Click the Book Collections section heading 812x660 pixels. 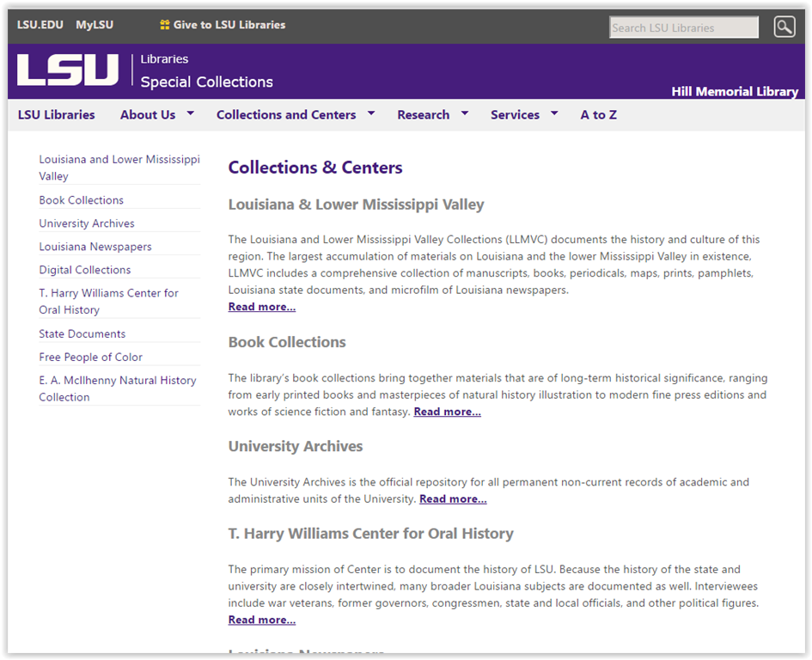287,342
